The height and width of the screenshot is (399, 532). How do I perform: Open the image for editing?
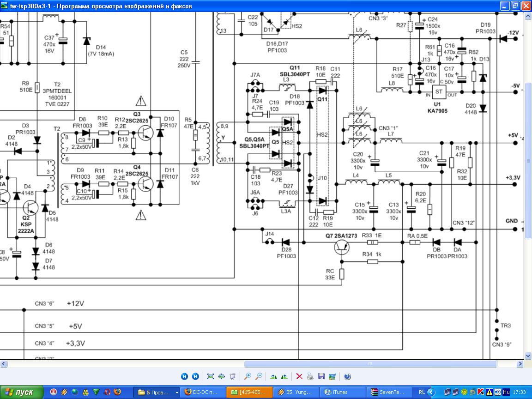pos(332,376)
